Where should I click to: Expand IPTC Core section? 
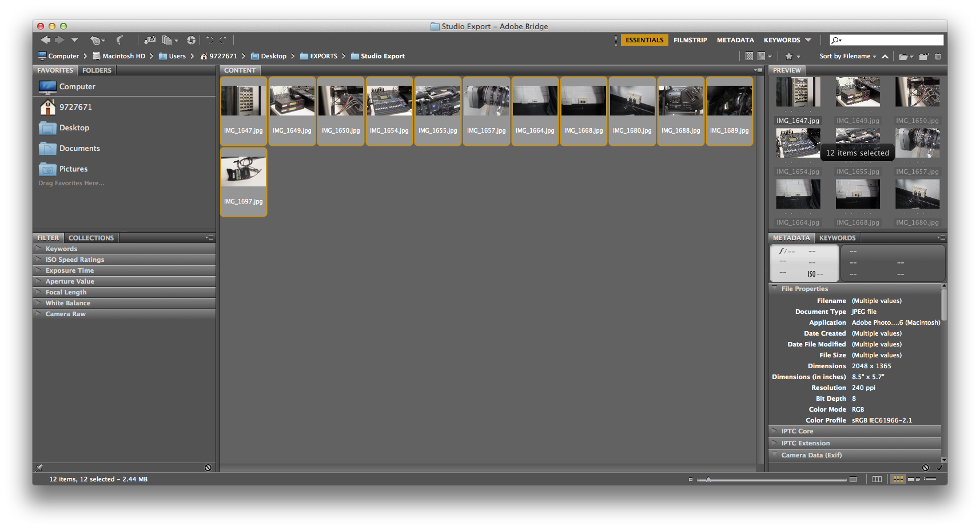855,431
